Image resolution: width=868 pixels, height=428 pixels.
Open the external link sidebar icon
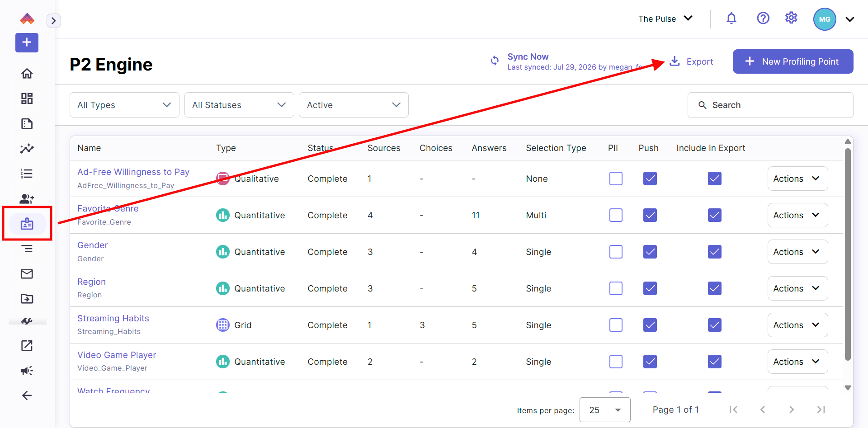[x=27, y=346]
